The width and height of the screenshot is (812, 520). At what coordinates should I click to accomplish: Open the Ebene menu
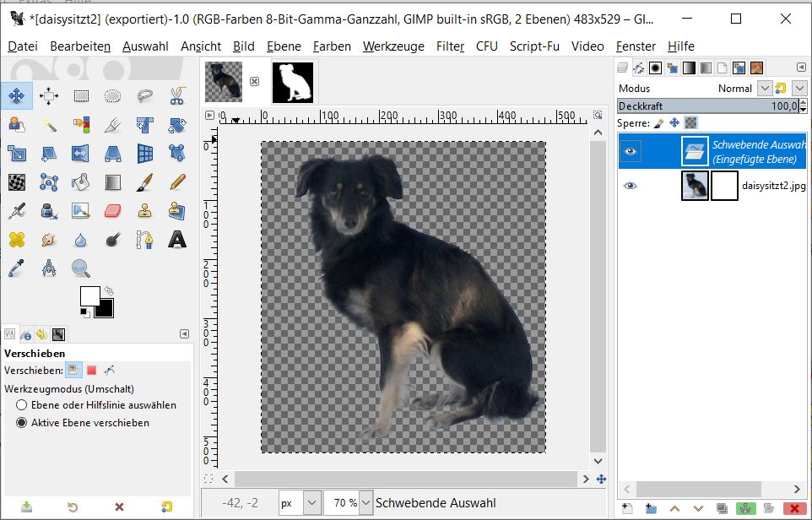click(284, 46)
